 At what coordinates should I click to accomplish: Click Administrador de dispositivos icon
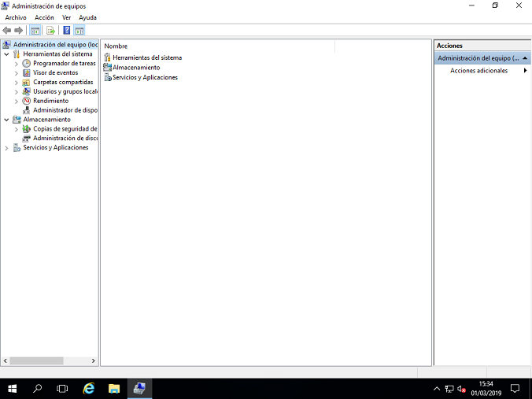coord(26,110)
